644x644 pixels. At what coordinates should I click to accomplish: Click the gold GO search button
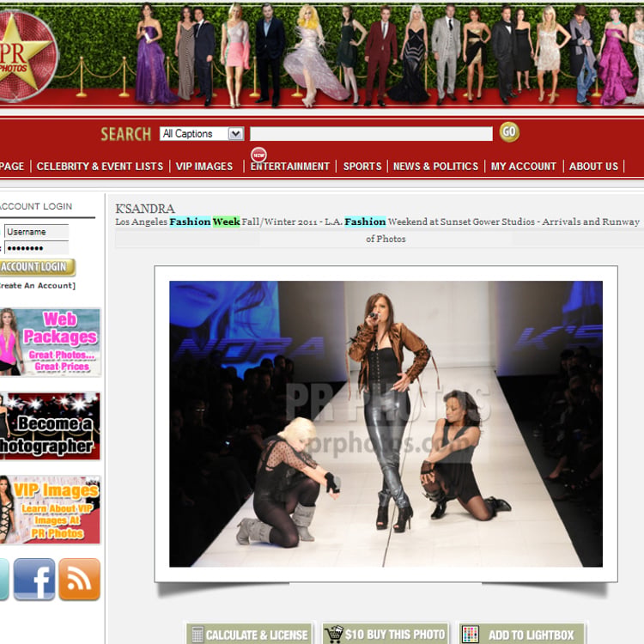[509, 132]
